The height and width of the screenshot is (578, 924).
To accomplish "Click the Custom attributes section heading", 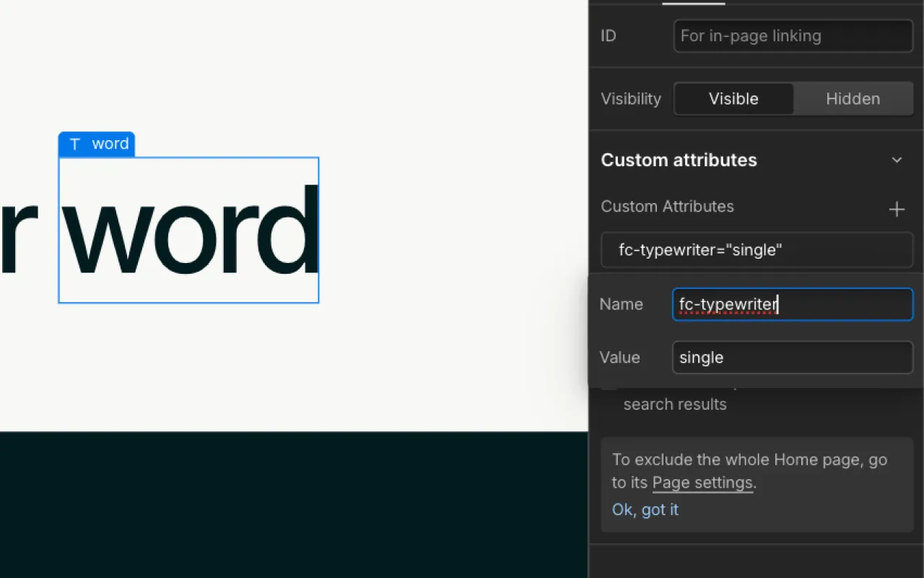I will coord(679,160).
